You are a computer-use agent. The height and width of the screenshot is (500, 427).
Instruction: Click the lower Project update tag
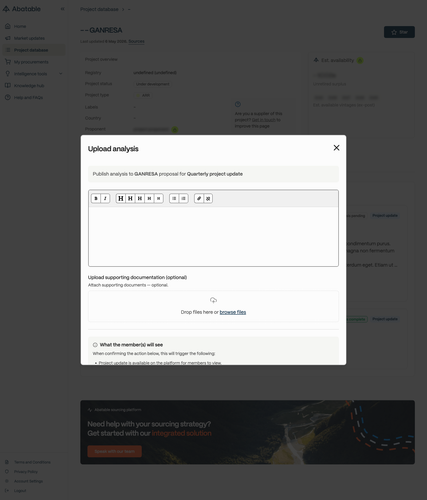tap(385, 319)
